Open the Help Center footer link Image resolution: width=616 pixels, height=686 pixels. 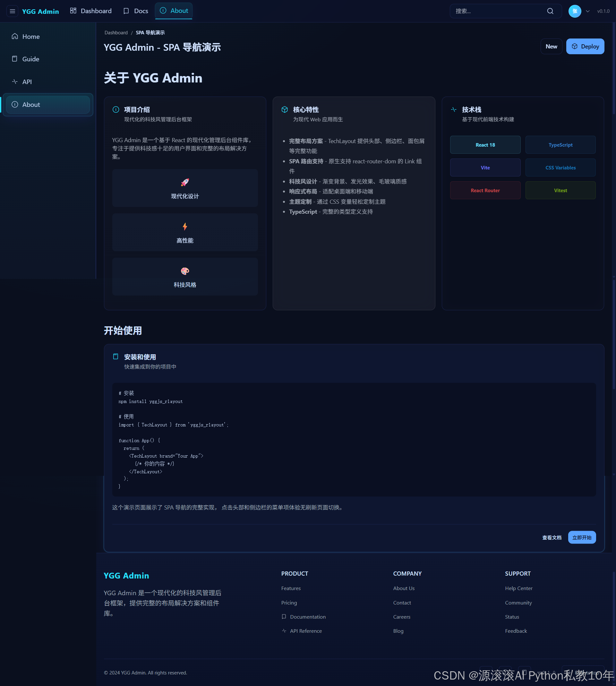click(518, 588)
